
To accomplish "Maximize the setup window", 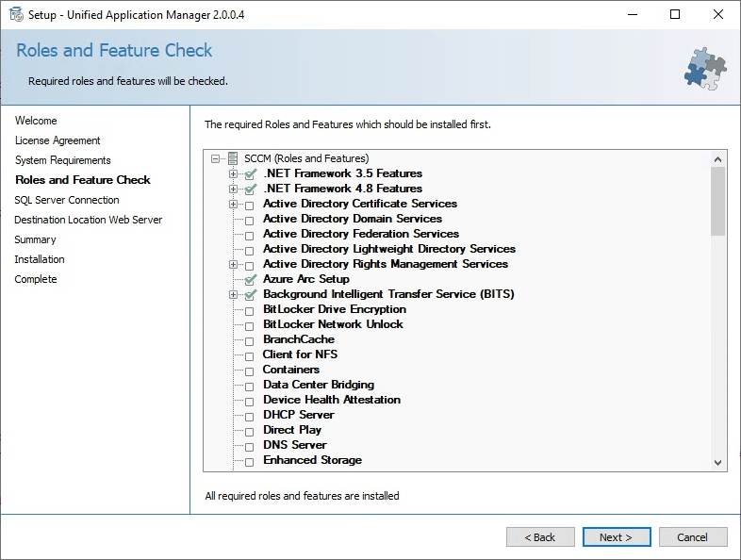I will (x=675, y=14).
